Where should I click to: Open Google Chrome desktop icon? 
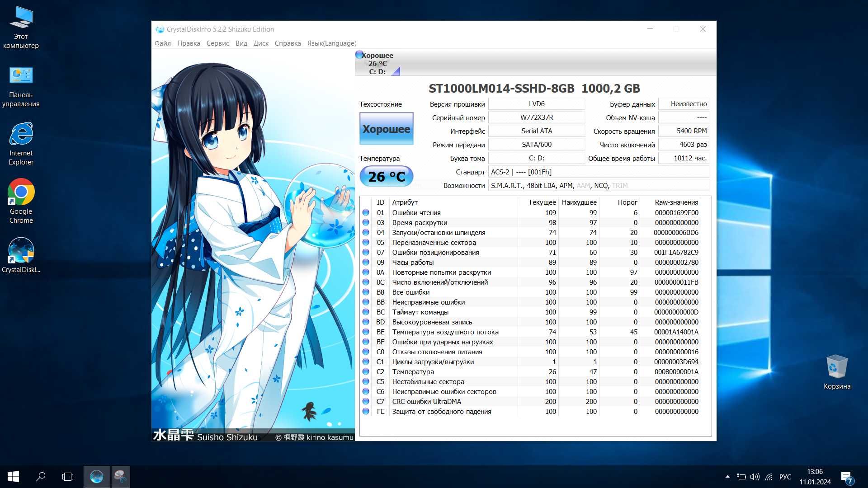point(21,201)
